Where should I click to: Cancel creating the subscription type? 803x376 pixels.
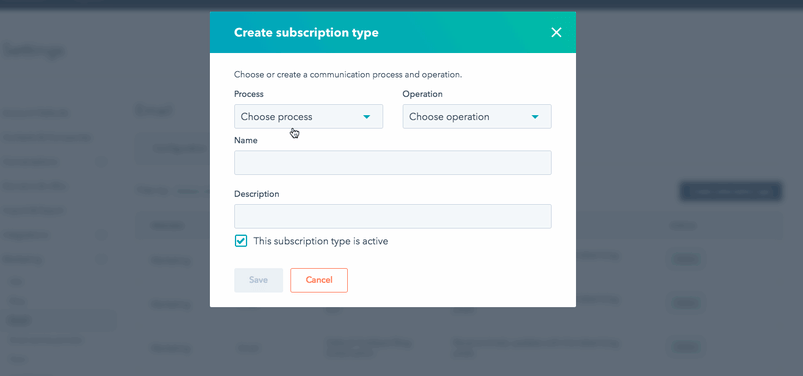319,280
